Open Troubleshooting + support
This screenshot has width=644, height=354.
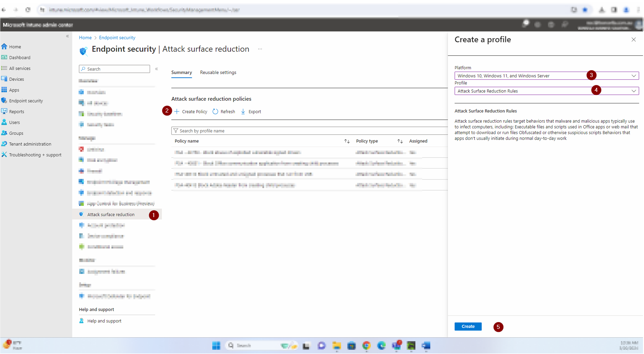pos(31,155)
